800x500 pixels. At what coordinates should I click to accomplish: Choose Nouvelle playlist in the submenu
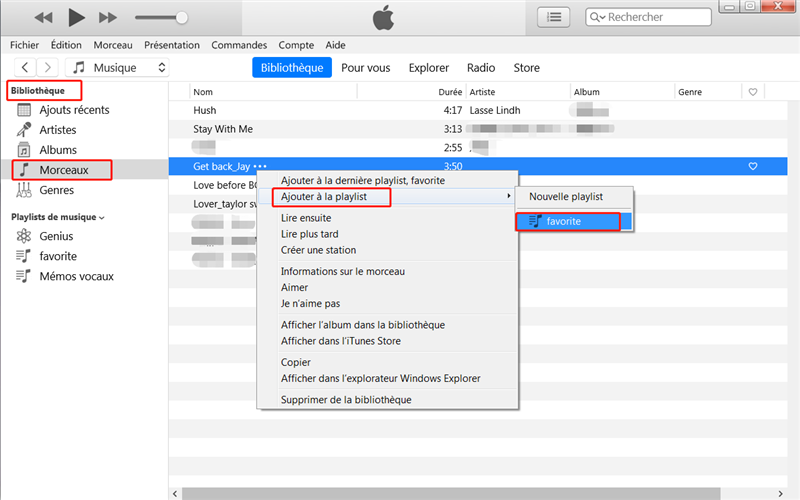[x=566, y=196]
